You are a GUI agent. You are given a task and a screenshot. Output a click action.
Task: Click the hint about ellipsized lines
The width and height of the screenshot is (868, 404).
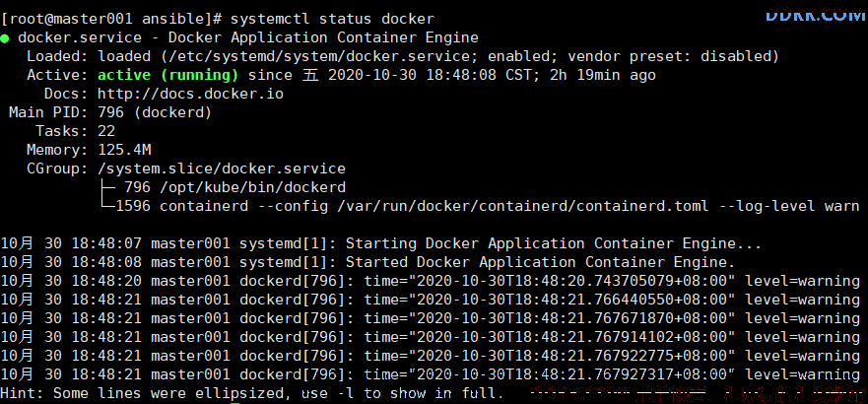click(x=252, y=393)
